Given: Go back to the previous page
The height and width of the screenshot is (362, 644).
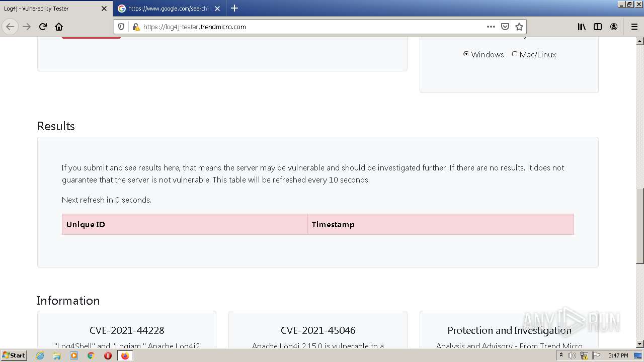Looking at the screenshot, I should [x=10, y=27].
